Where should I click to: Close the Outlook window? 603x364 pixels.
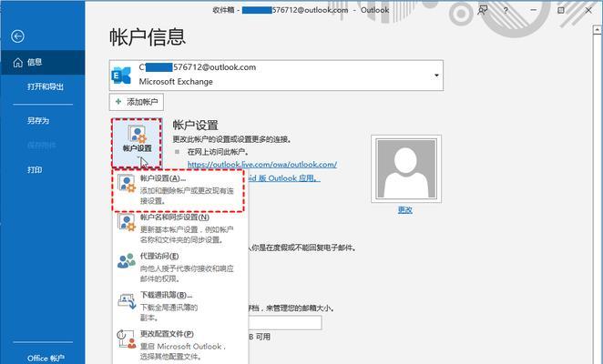click(588, 10)
